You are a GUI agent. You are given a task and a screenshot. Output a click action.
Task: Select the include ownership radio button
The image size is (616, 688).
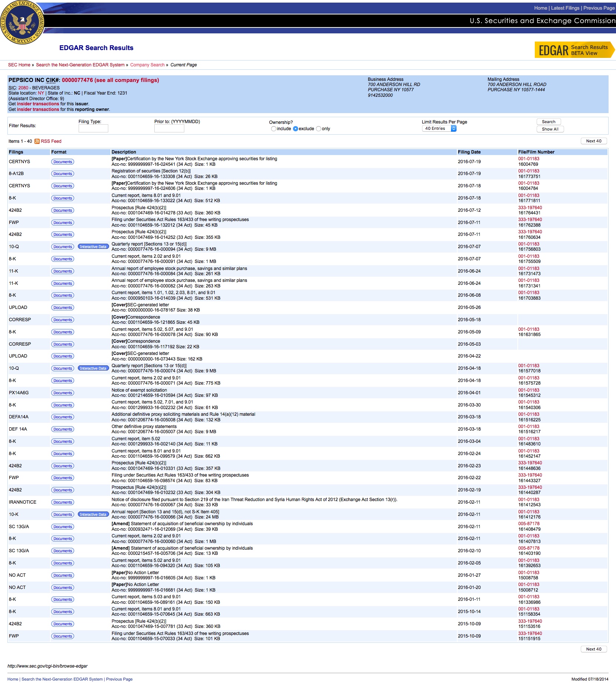pyautogui.click(x=273, y=129)
